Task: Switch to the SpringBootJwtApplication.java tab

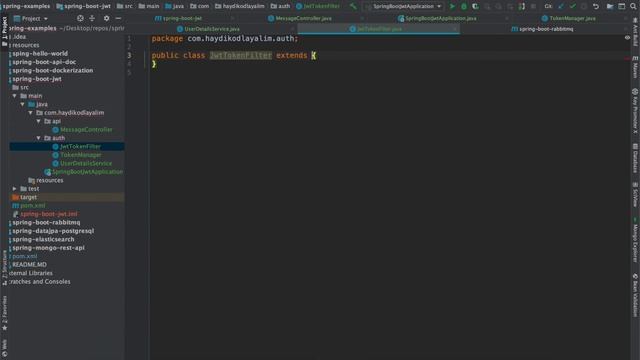Action: 440,18
